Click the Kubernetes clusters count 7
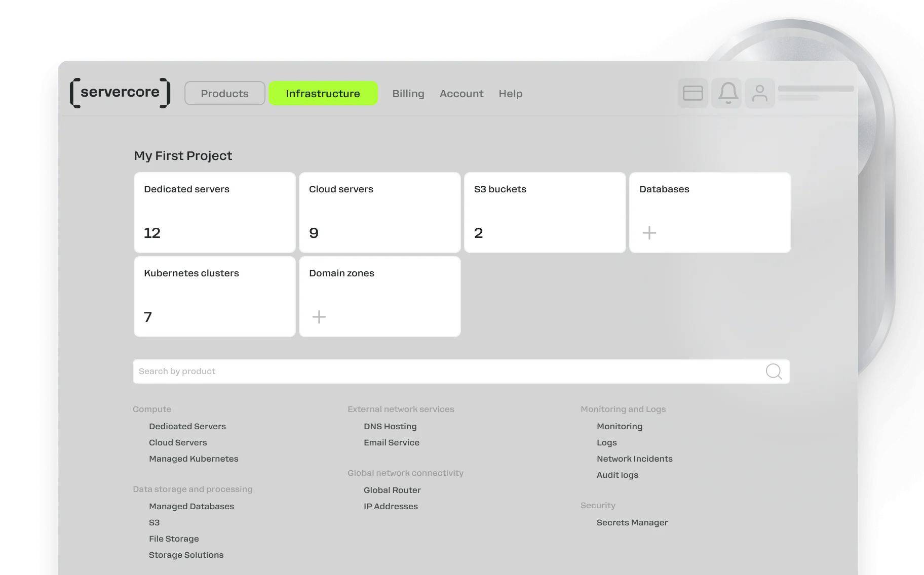 click(x=148, y=317)
